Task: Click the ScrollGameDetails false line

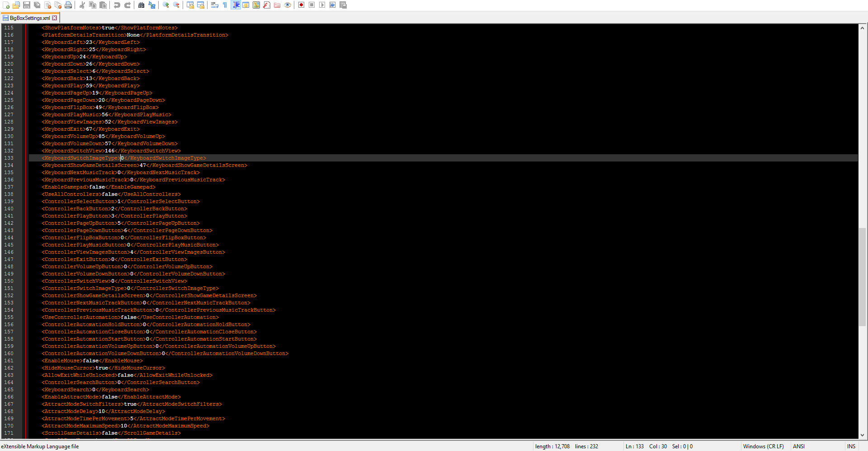Action: (x=111, y=433)
